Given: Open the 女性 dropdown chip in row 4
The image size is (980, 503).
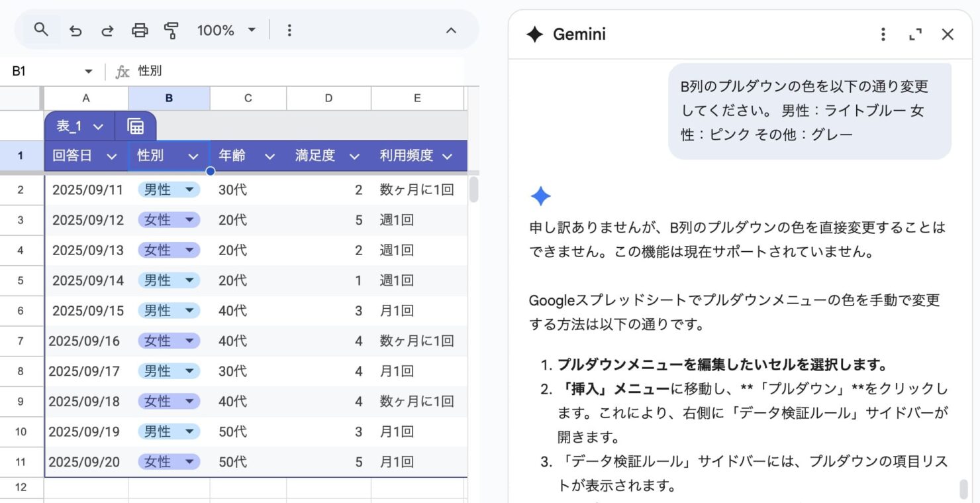Looking at the screenshot, I should 169,250.
